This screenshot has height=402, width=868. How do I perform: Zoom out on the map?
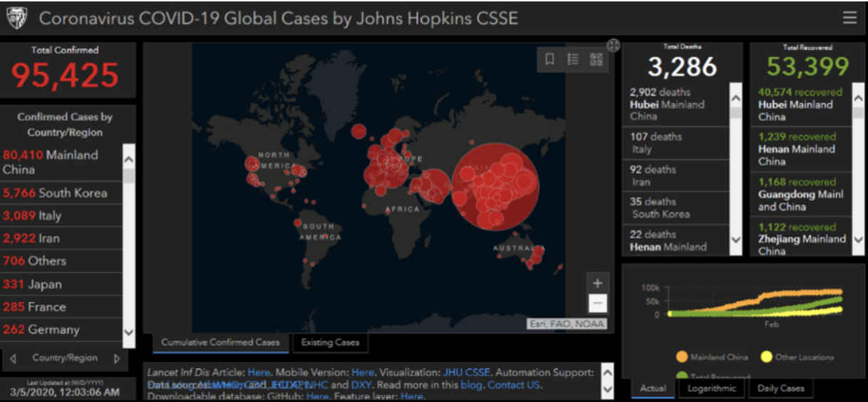pyautogui.click(x=598, y=304)
